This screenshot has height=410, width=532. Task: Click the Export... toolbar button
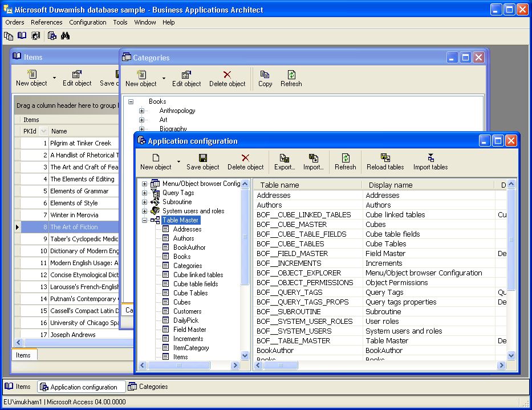click(285, 162)
